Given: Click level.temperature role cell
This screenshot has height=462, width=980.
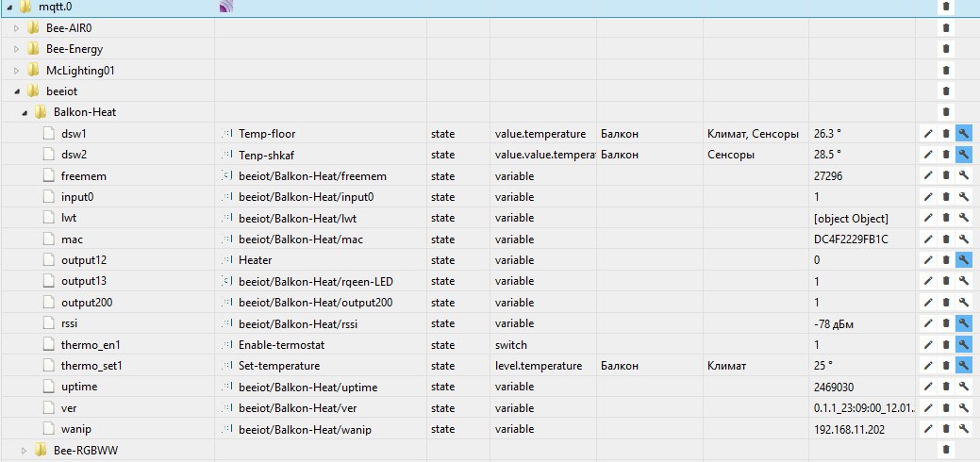Looking at the screenshot, I should (539, 366).
